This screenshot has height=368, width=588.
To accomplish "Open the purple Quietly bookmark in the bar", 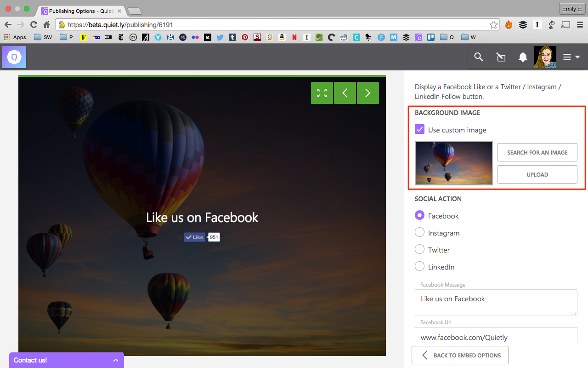I will point(418,37).
